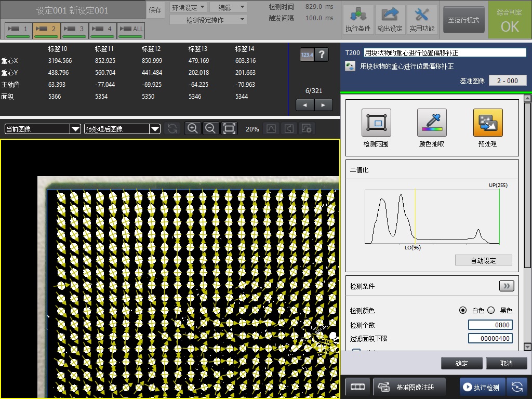The height and width of the screenshot is (399, 532).
Task: Open the 当前图像 image dropdown
Action: 43,129
